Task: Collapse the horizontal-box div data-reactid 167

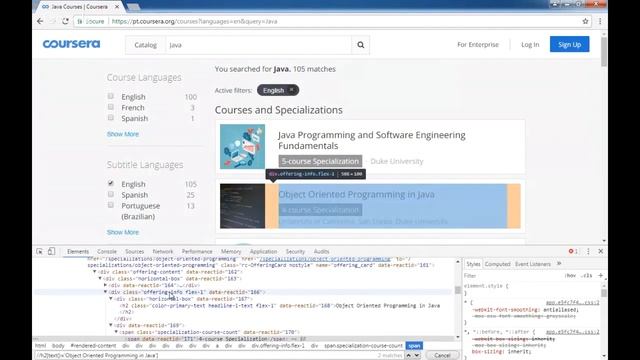Action: (111, 299)
